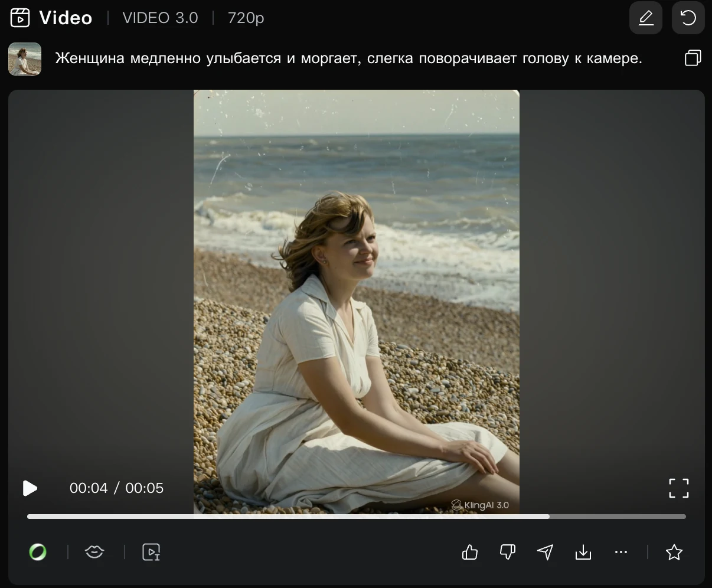The width and height of the screenshot is (712, 588).
Task: Click the video progress bar
Action: (x=357, y=517)
